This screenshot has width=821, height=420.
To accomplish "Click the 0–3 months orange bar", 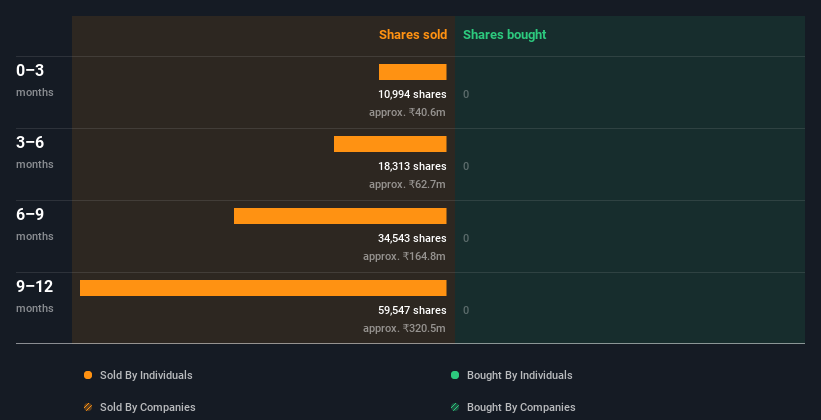I will click(412, 72).
